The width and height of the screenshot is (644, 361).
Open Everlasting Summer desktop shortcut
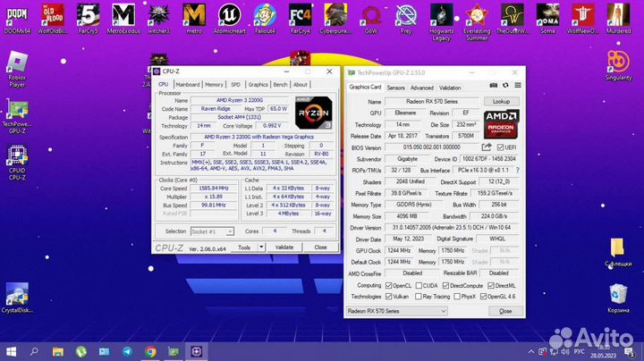coord(477,22)
